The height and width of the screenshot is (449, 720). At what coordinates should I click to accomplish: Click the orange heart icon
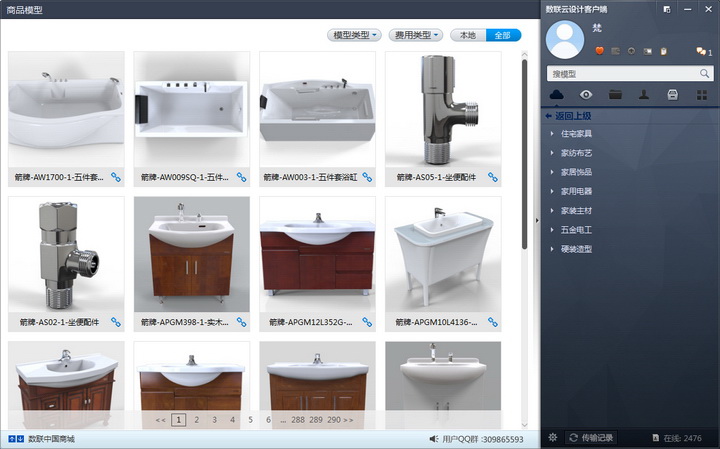tap(599, 51)
